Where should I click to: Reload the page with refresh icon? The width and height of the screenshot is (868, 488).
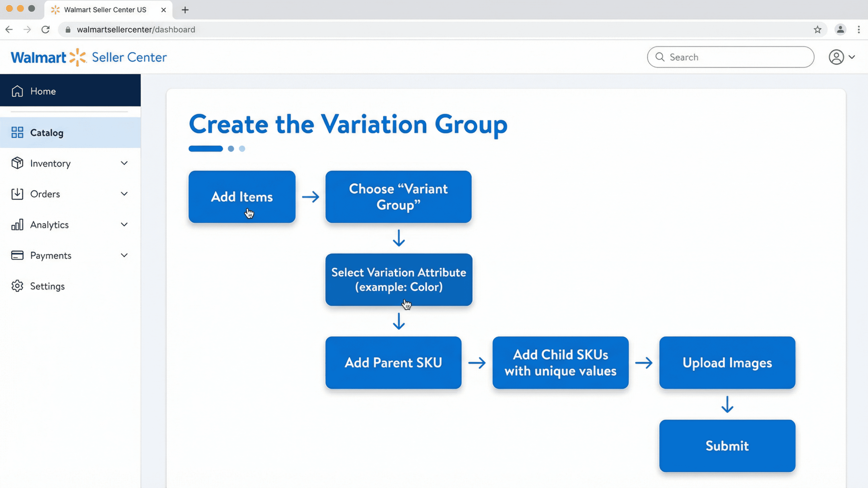(x=45, y=30)
